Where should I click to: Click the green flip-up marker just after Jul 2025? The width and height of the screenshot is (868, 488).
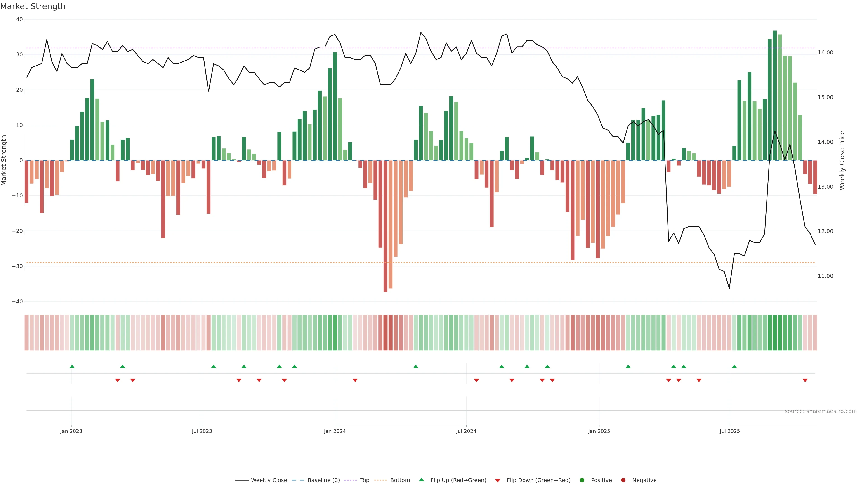pos(734,366)
